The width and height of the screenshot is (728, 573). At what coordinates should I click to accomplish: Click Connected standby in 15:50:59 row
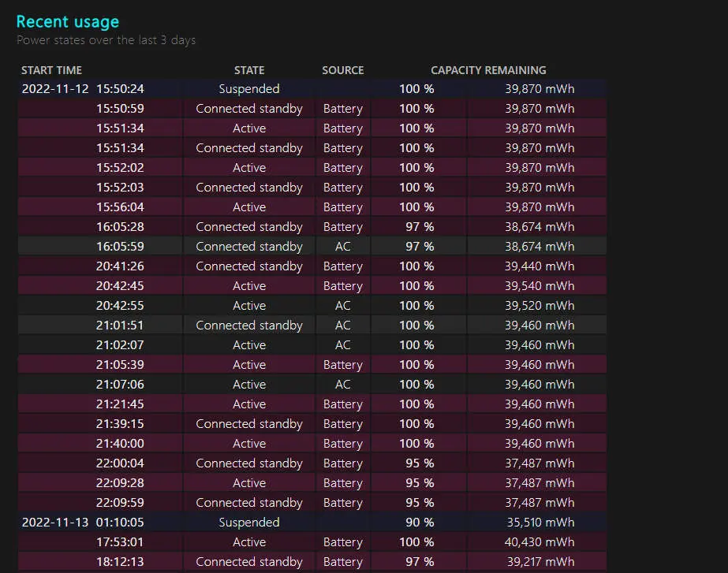pos(249,109)
